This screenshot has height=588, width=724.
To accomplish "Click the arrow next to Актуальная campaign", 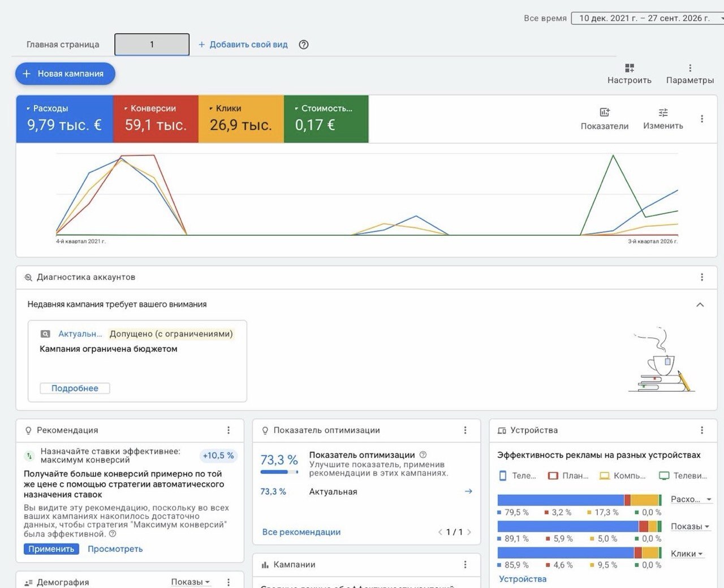I will click(x=468, y=491).
